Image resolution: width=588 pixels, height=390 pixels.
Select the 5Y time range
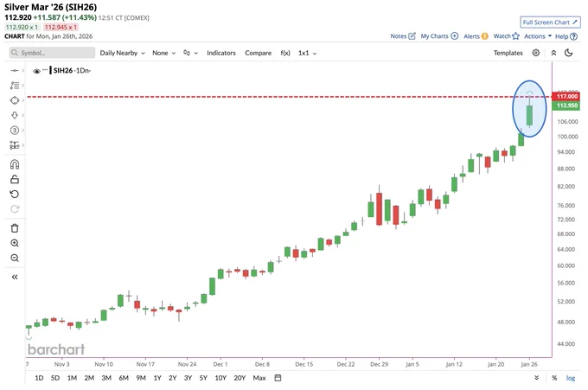[203, 378]
